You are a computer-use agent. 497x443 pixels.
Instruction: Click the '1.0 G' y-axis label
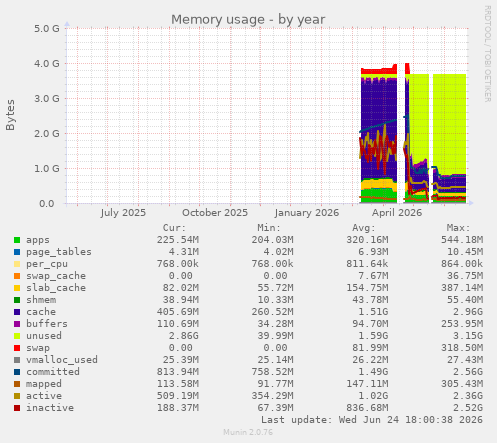point(47,169)
